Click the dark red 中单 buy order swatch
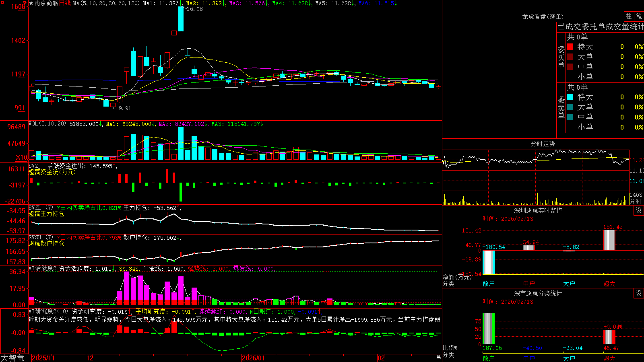Screen dimensions: 644x362 tap(570, 67)
